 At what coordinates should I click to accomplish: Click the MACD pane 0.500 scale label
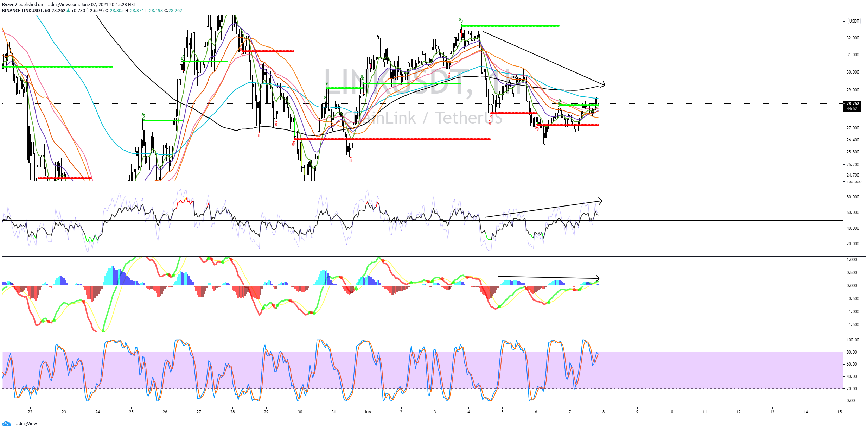[851, 273]
